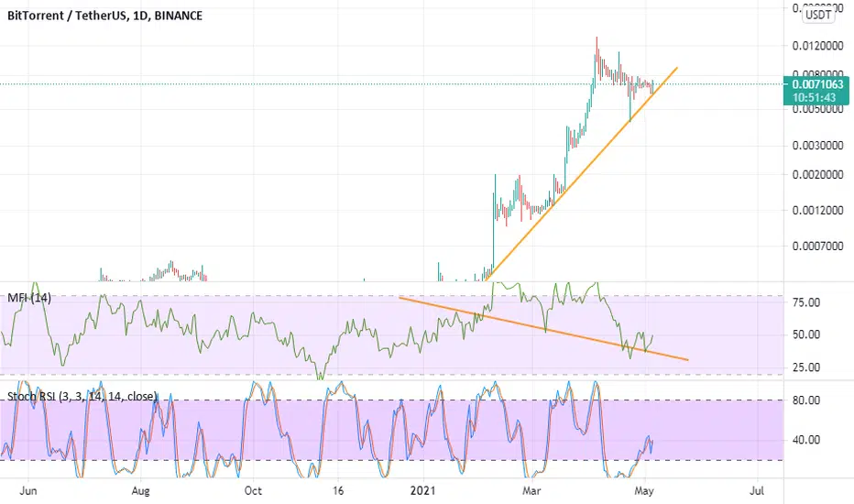Click the 0.0012000 price axis label

point(817,211)
